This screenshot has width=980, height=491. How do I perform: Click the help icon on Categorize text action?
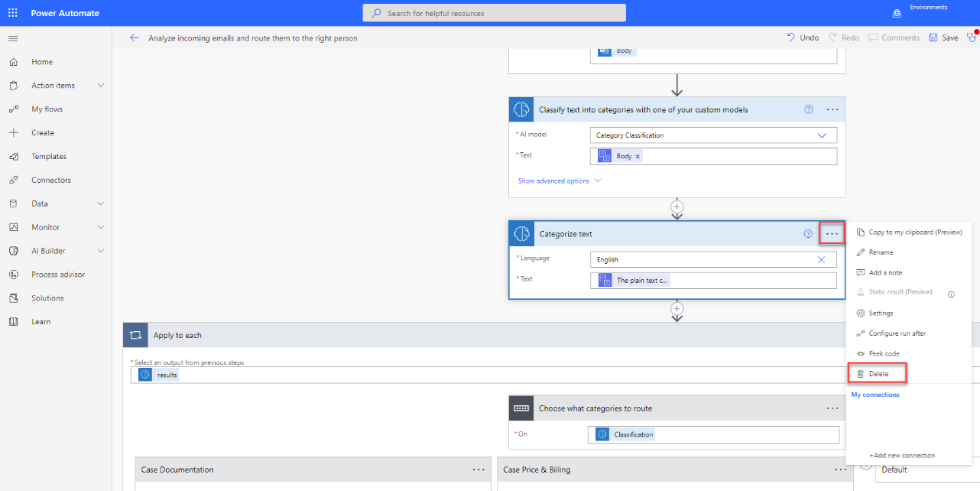pyautogui.click(x=808, y=234)
